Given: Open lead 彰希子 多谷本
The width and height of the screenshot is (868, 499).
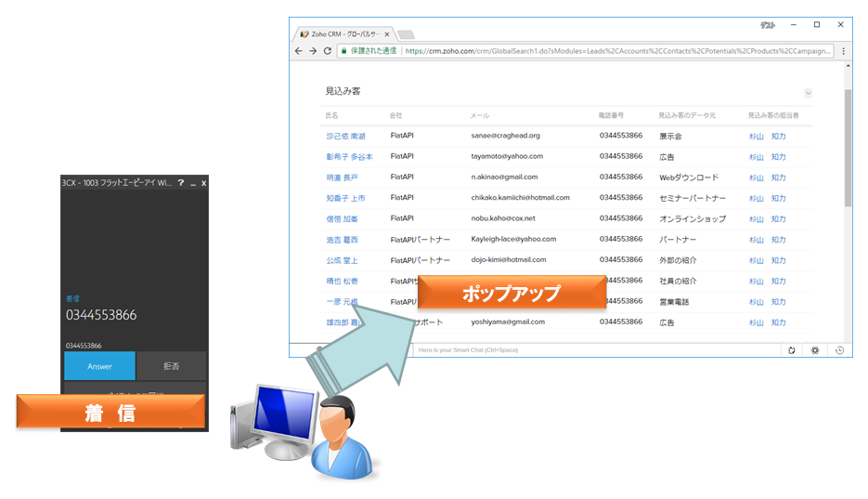Looking at the screenshot, I should point(349,157).
